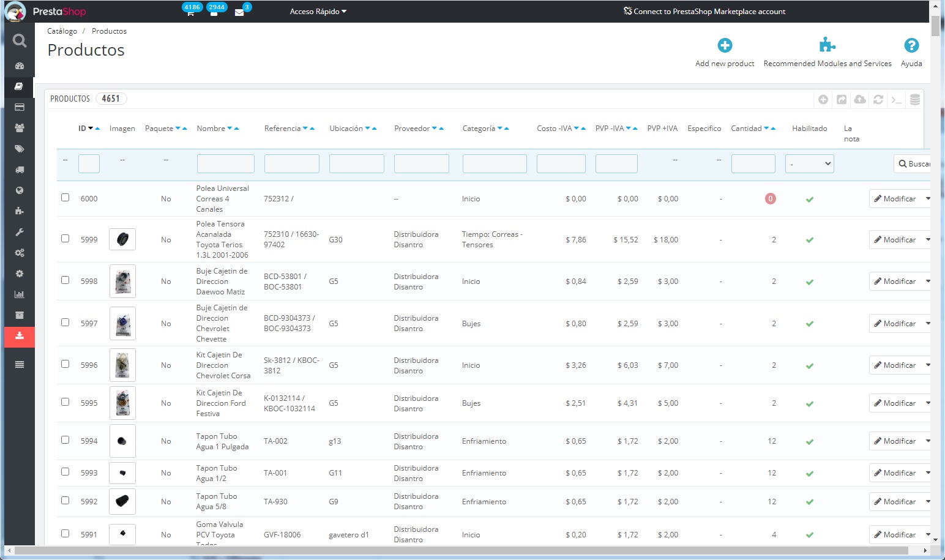Click Modificar button for product 5998

pos(895,282)
